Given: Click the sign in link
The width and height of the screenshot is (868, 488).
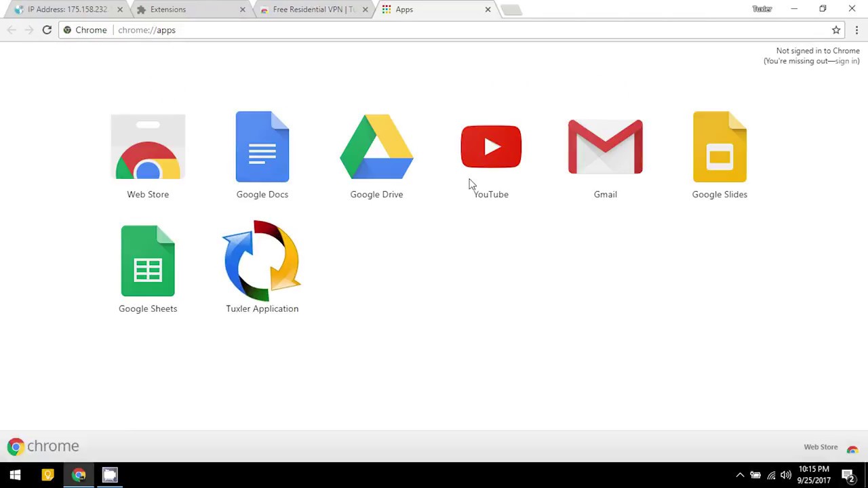Looking at the screenshot, I should (847, 61).
